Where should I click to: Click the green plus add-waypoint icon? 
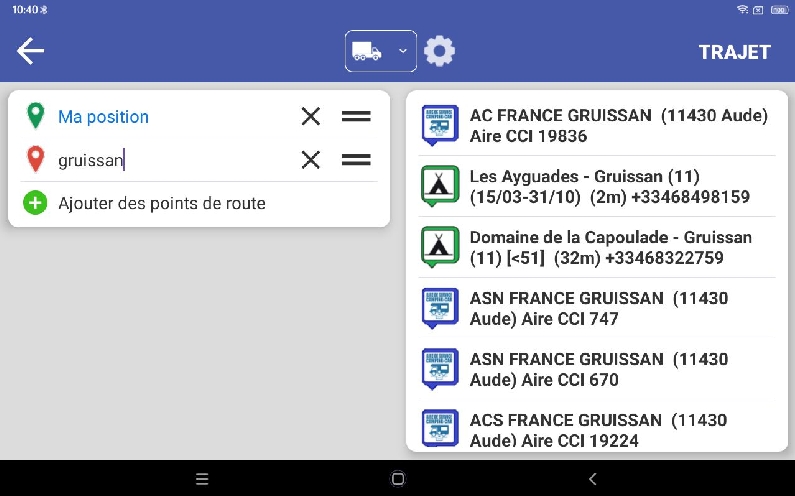pos(35,203)
